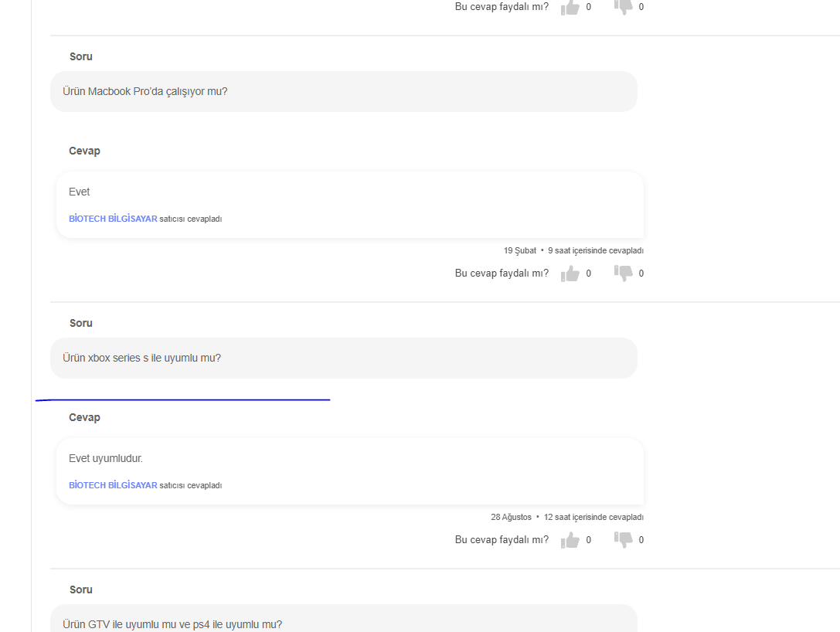
Task: Click the 'Soru' heading above xbox question
Action: tap(81, 323)
